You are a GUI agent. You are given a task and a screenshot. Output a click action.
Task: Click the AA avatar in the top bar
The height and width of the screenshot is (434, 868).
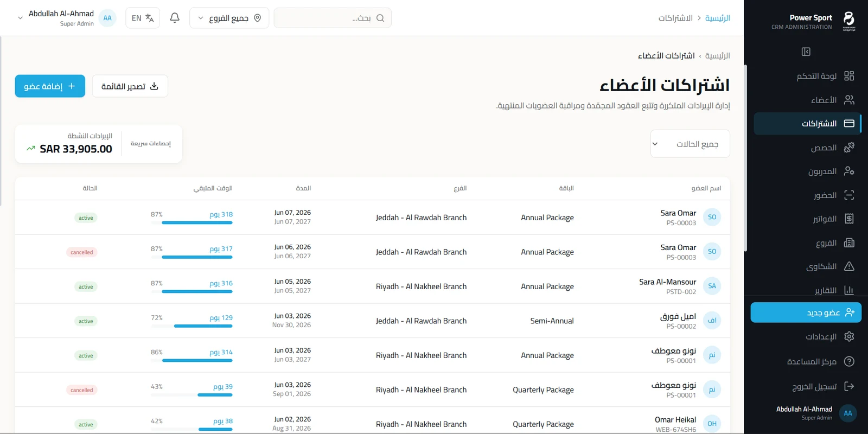click(x=107, y=18)
